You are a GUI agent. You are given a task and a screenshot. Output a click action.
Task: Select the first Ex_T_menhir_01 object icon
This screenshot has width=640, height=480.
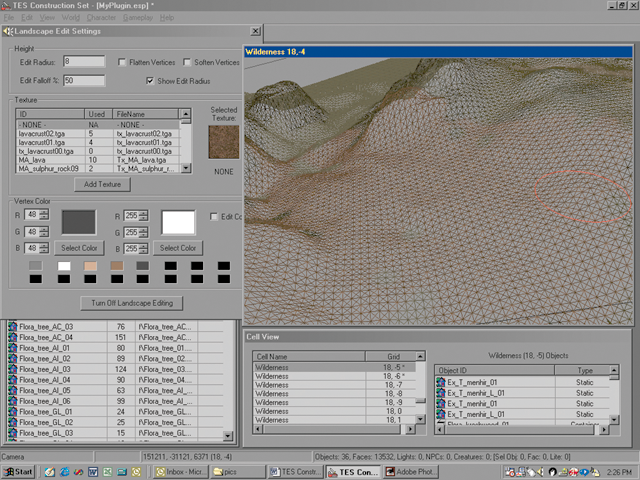point(441,381)
